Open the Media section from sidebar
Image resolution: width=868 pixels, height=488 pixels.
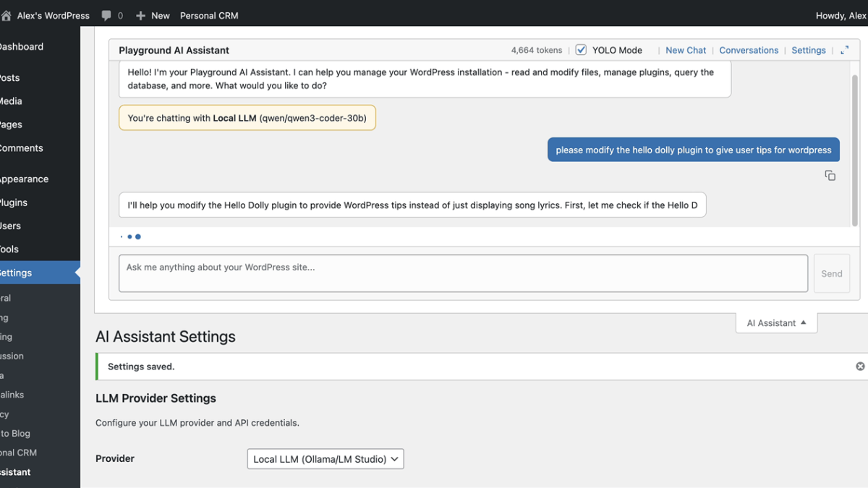click(10, 100)
